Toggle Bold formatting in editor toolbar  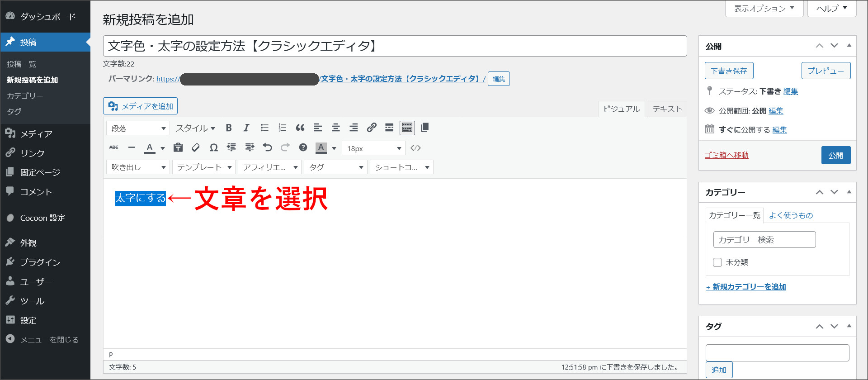tap(229, 128)
